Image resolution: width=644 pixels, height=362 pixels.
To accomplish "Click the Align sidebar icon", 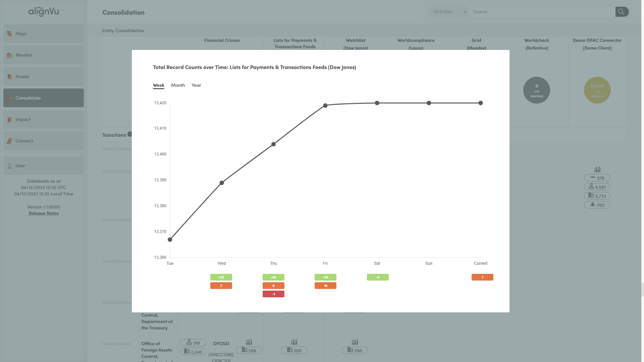I will pyautogui.click(x=10, y=34).
